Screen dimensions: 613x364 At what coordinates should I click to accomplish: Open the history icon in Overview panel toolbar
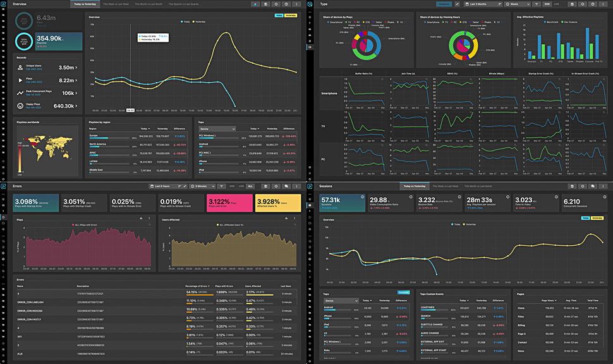[x=276, y=4]
